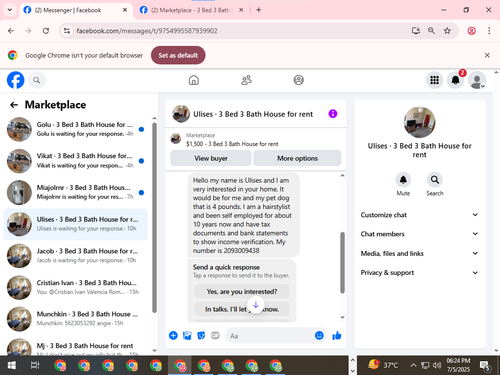Send quick response 'Yes, are you interested?'
Screen dimensions: 500x375
pos(242,292)
